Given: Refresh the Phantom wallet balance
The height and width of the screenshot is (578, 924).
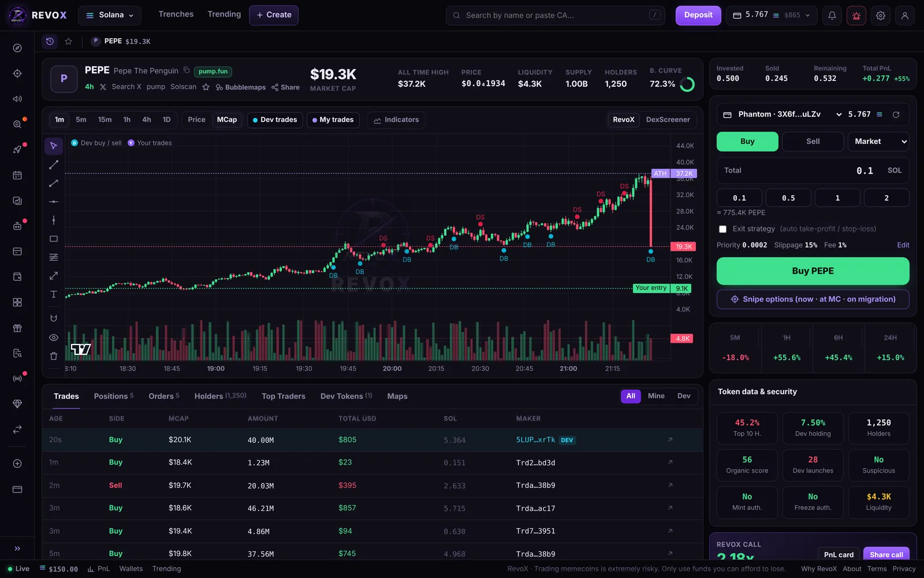Looking at the screenshot, I should tap(896, 114).
